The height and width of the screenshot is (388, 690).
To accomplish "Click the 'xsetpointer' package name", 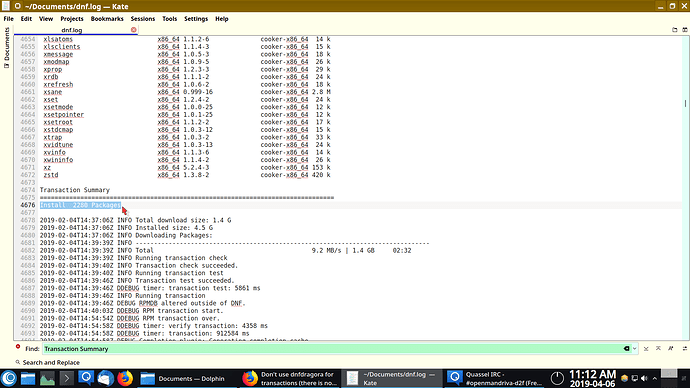I will tap(63, 114).
